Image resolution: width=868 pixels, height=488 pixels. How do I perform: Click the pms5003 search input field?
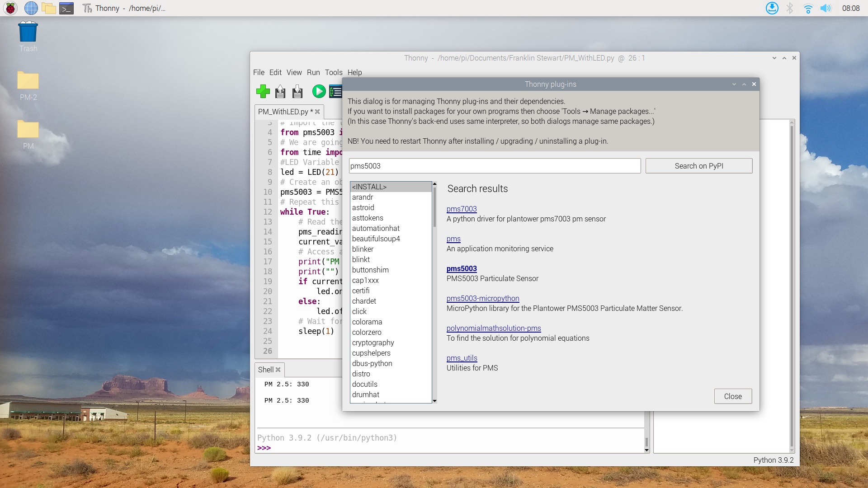tap(494, 166)
